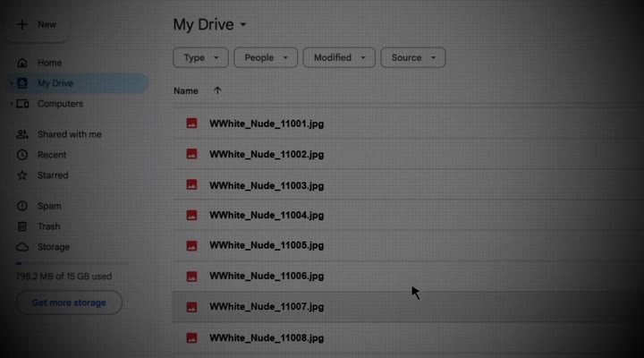Screen dimensions: 644x358
Task: Click the New plus icon
Action: [x=21, y=24]
